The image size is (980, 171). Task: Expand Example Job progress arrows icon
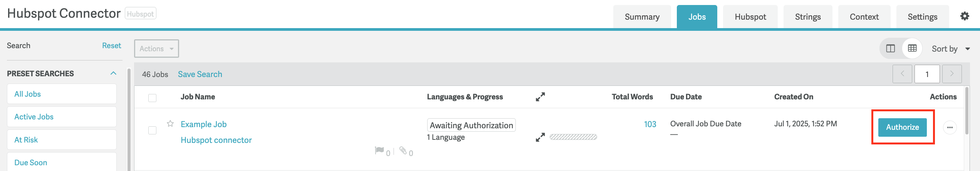pos(540,137)
